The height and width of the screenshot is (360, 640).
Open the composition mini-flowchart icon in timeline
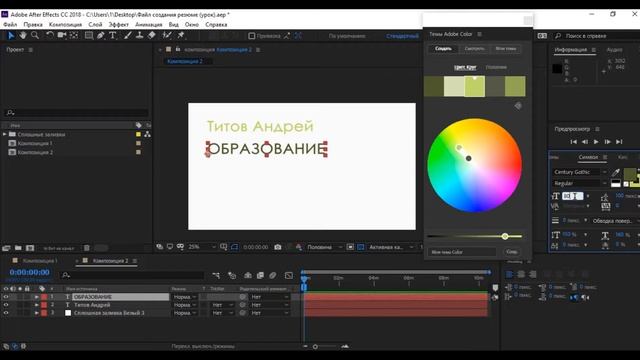pyautogui.click(x=216, y=276)
